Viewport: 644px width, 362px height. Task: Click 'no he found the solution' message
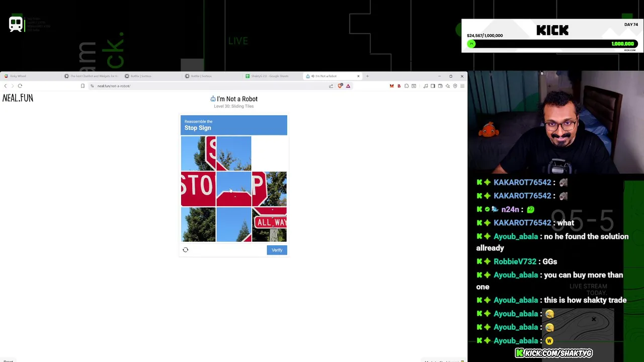click(x=552, y=242)
